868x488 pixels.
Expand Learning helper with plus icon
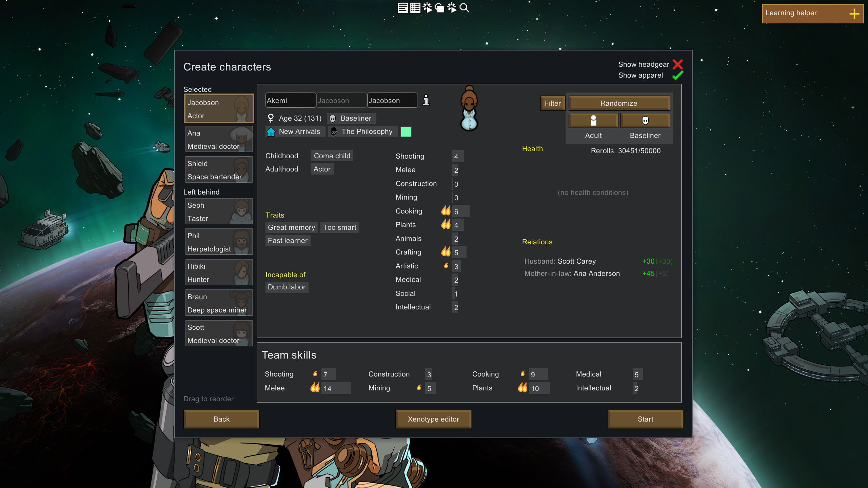(x=854, y=14)
